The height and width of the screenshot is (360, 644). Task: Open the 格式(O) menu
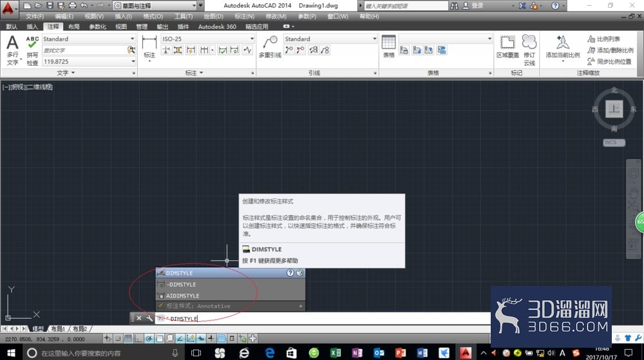(153, 16)
